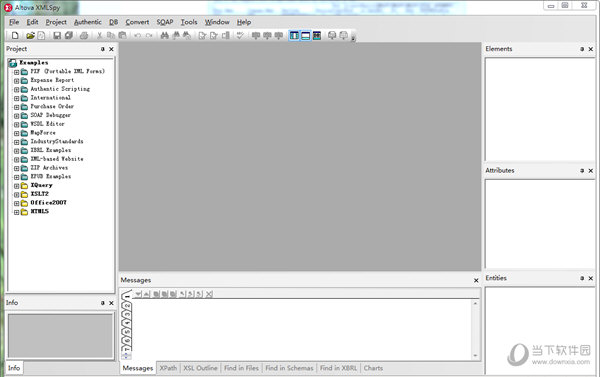Click the Find binoculars icon

pyautogui.click(x=165, y=36)
